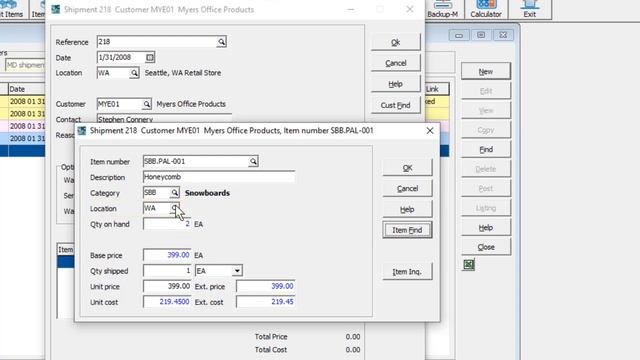The height and width of the screenshot is (360, 640).
Task: Click Find in the shipments list window
Action: [486, 149]
